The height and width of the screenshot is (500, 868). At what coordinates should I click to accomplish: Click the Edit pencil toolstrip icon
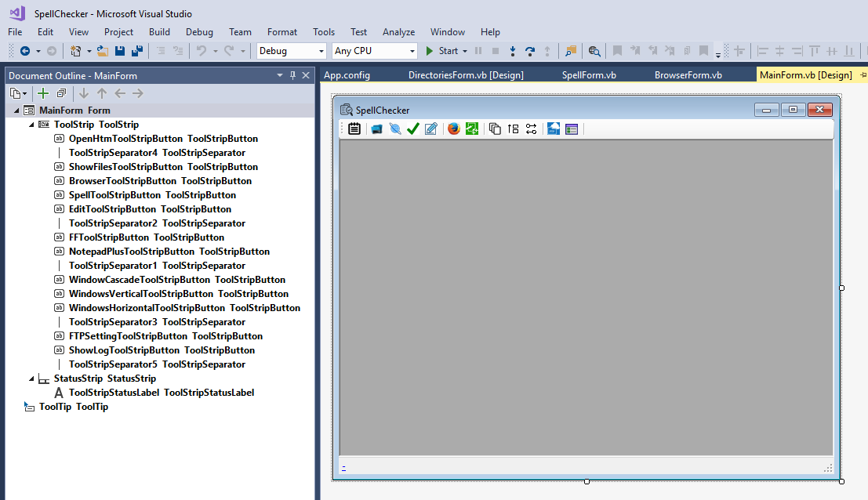(x=430, y=129)
